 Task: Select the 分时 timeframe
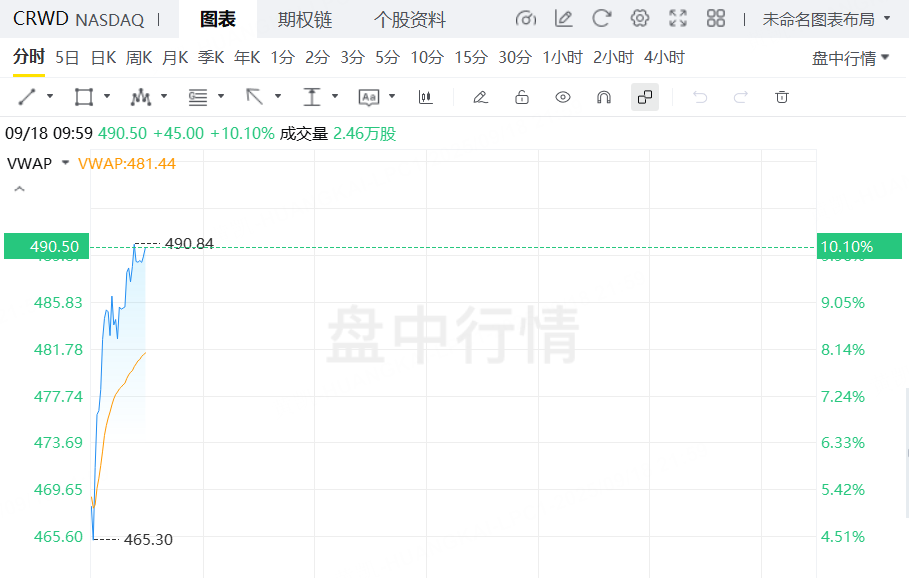(x=29, y=57)
